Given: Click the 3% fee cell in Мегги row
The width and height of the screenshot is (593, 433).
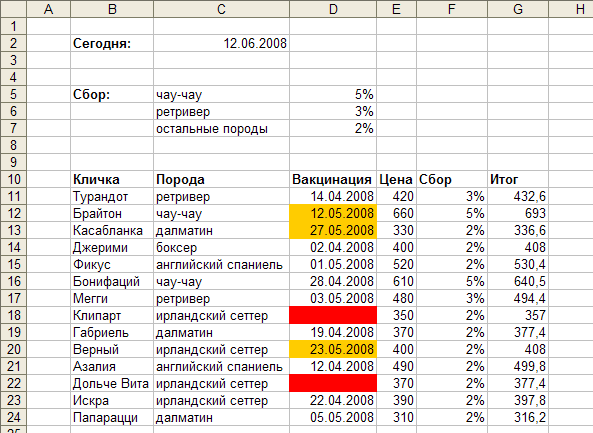Looking at the screenshot, I should (x=452, y=299).
